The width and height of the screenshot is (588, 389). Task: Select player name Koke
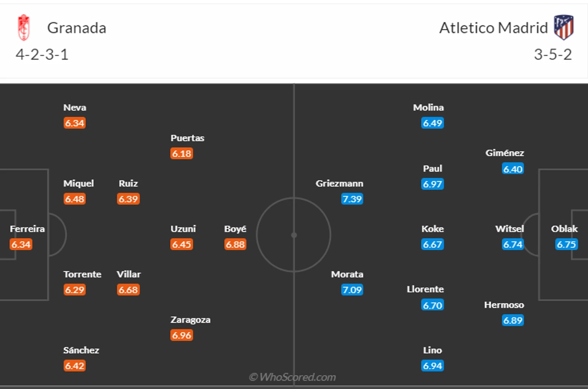point(433,229)
